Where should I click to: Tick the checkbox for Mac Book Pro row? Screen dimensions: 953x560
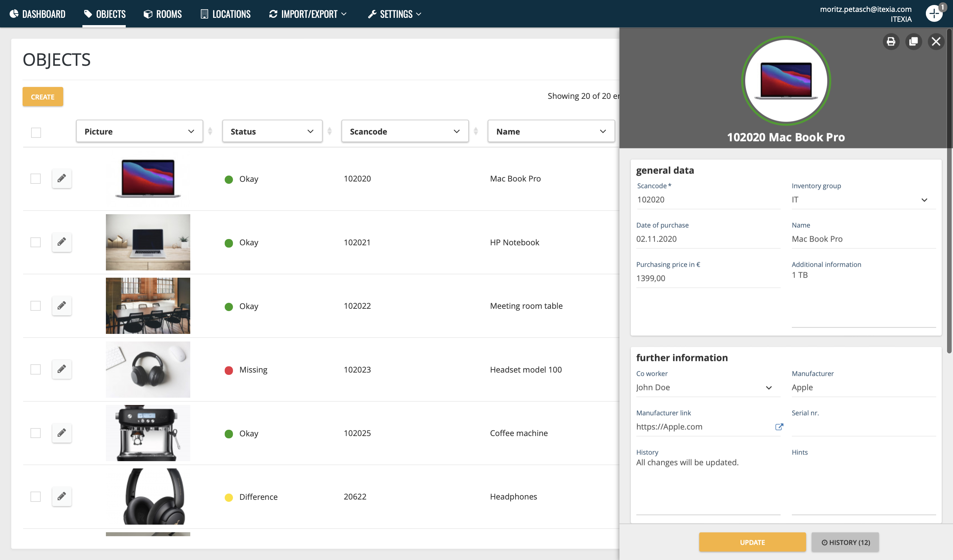35,179
